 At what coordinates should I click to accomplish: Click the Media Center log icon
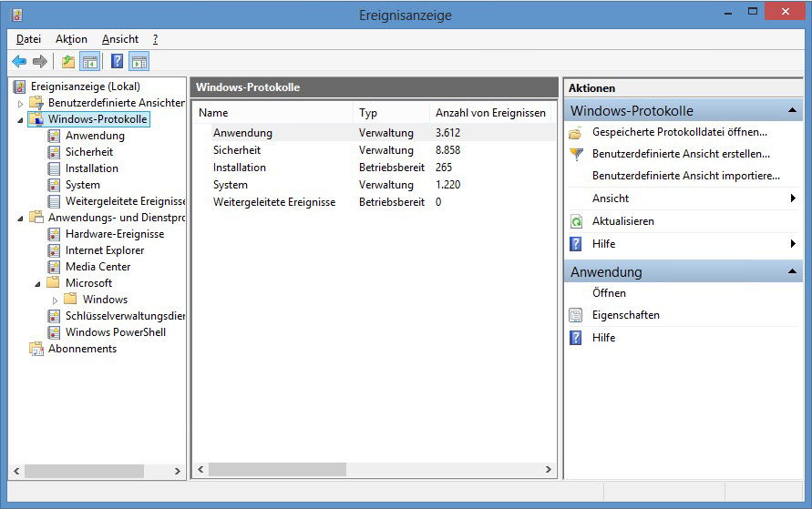54,267
